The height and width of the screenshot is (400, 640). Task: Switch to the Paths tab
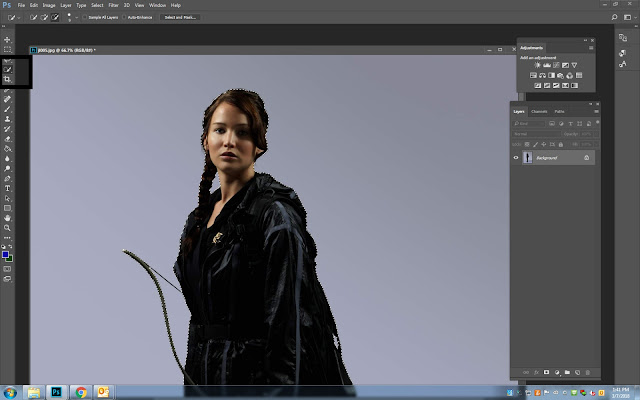[559, 111]
